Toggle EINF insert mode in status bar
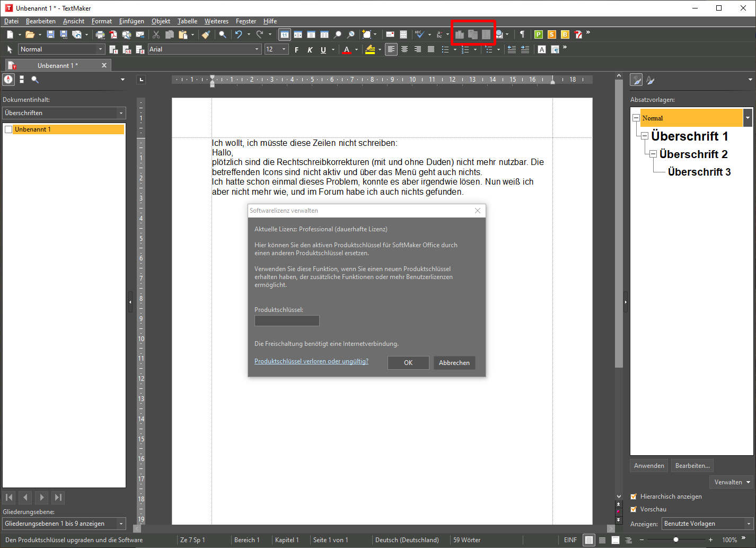 click(x=570, y=540)
